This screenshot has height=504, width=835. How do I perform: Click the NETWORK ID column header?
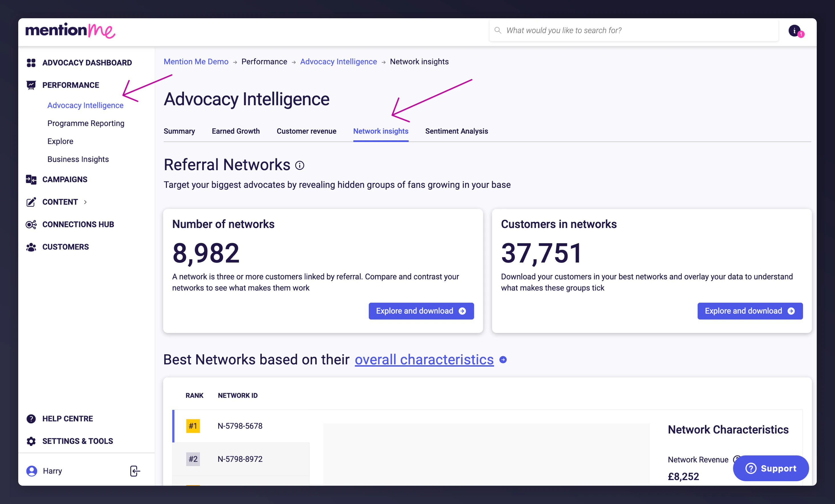(x=238, y=396)
